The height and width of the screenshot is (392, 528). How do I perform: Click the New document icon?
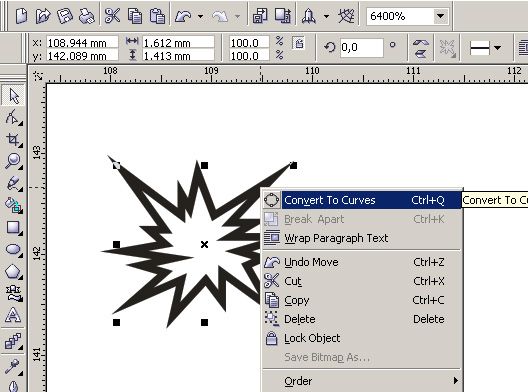[x=21, y=16]
